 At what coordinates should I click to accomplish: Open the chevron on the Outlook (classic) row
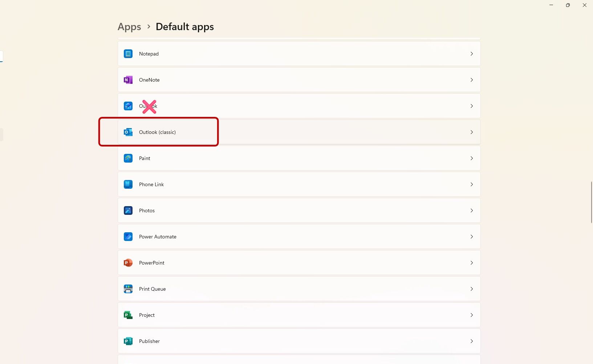point(472,132)
